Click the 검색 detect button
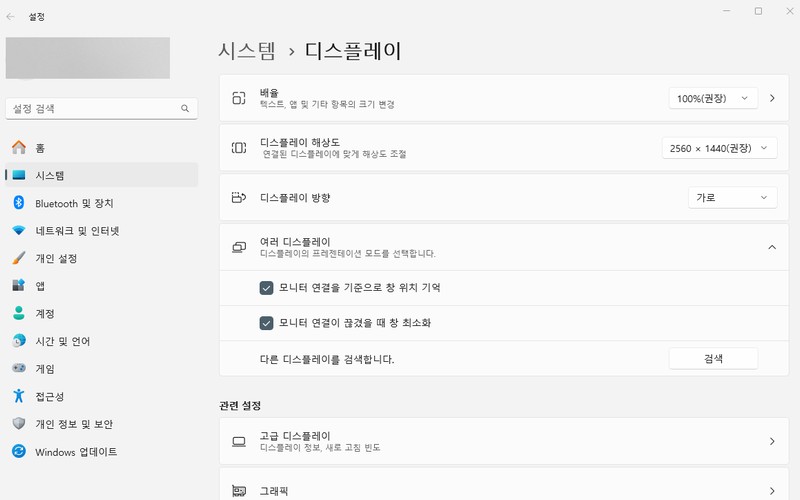This screenshot has height=500, width=800. click(713, 359)
